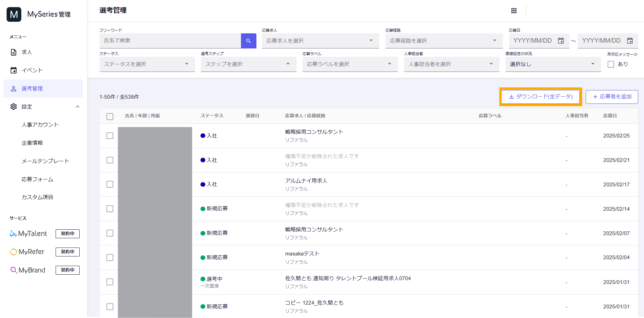Image resolution: width=644 pixels, height=318 pixels.
Task: Click the ダウンロード(全データ) button
Action: pos(541,97)
